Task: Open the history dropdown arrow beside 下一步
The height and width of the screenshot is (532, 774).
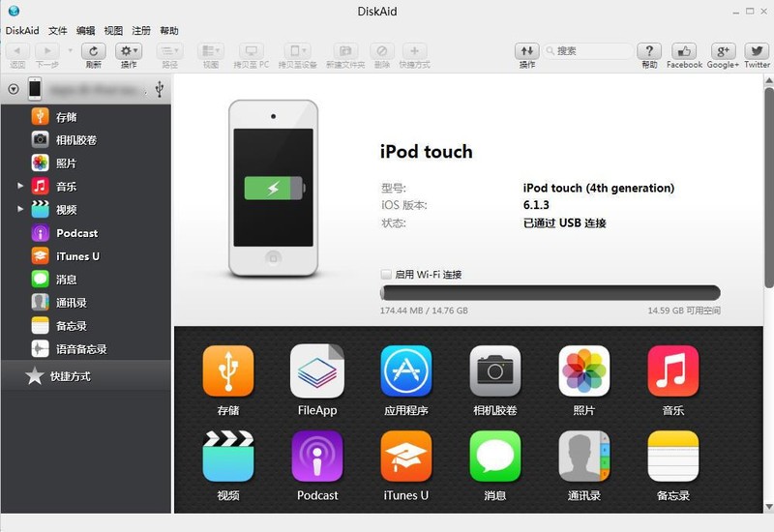Action: [70, 50]
